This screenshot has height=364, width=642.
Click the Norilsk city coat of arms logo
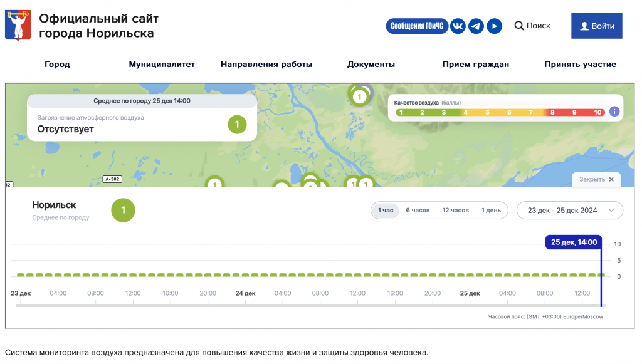coord(18,26)
